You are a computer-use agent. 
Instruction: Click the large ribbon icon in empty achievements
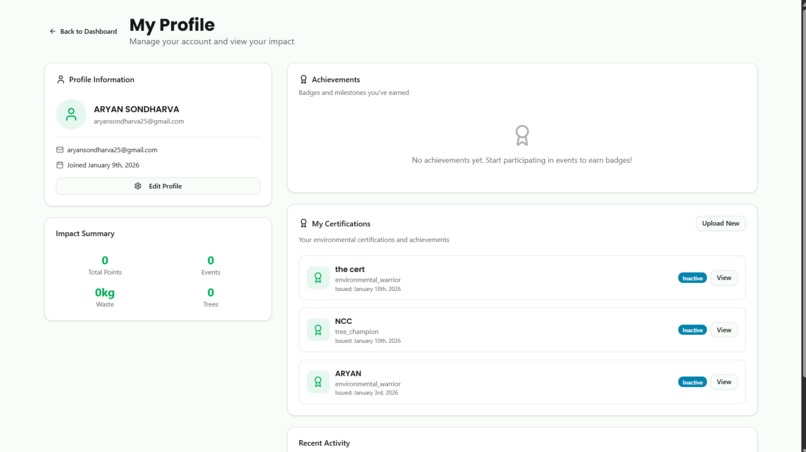click(522, 135)
